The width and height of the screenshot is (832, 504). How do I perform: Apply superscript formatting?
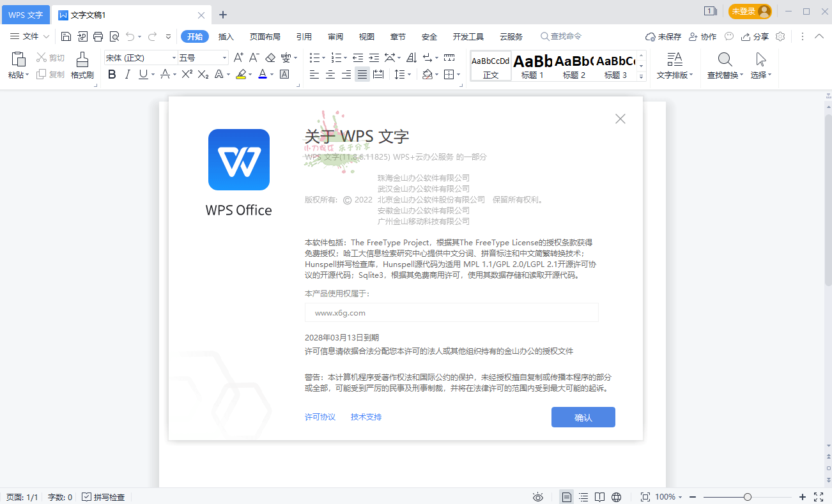pos(186,74)
